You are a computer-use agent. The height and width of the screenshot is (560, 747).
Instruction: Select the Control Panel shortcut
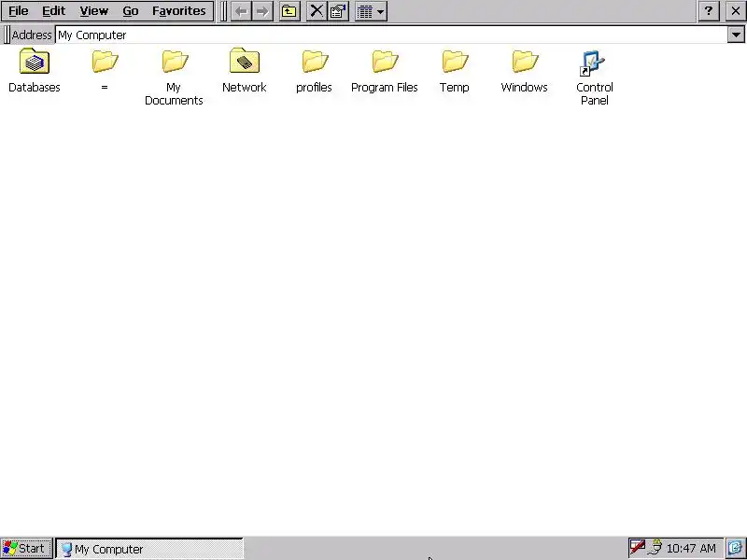pyautogui.click(x=595, y=77)
